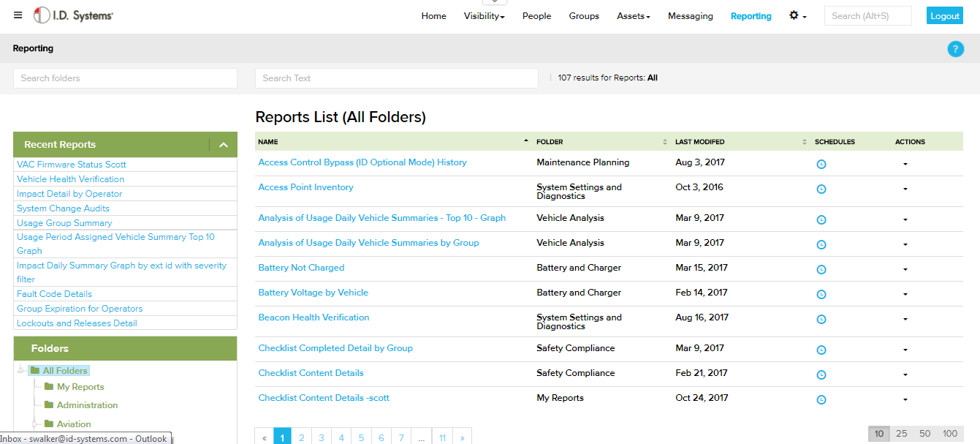Open schedule clock for Beacon Health Verification
The width and height of the screenshot is (980, 444).
tap(821, 319)
